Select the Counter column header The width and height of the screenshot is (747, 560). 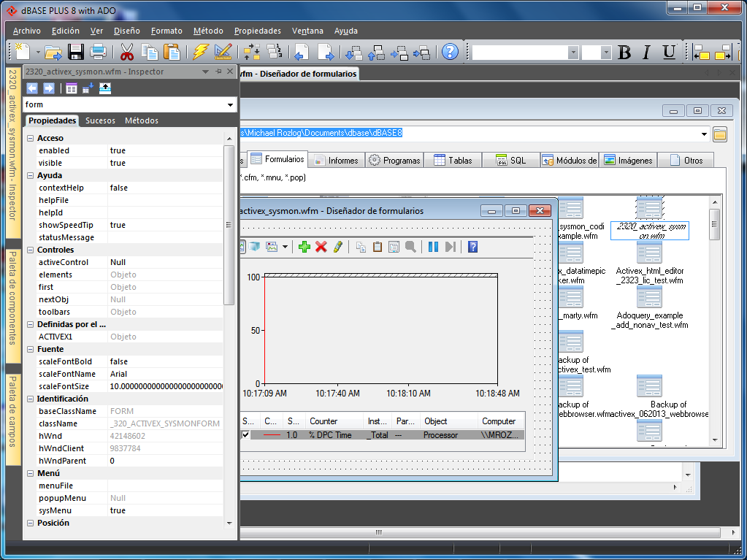335,421
